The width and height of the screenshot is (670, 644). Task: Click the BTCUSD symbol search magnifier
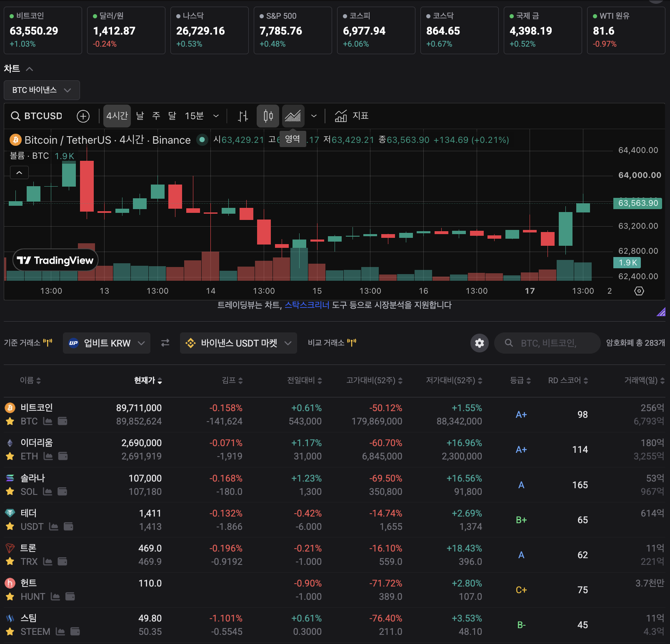coord(15,116)
